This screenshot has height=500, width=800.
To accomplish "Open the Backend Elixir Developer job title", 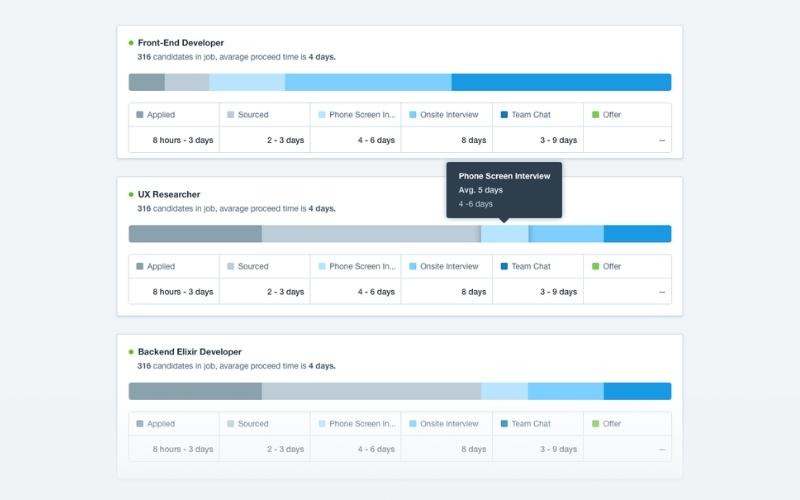I will pos(190,352).
